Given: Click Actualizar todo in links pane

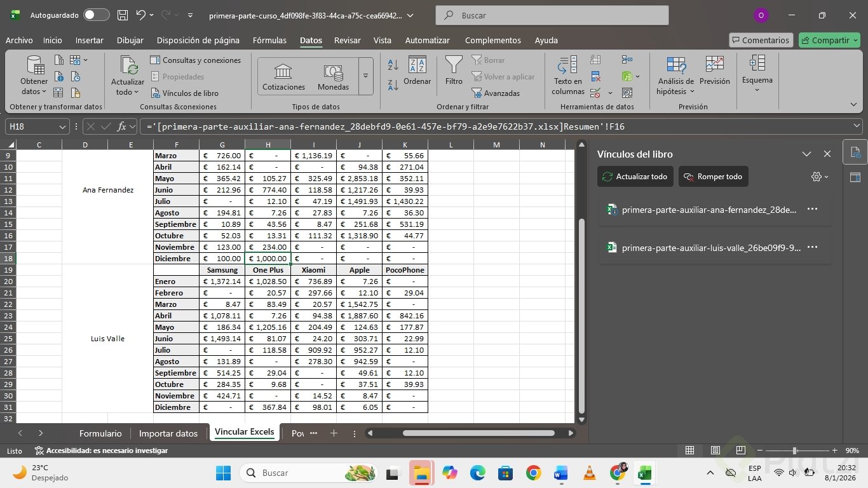Looking at the screenshot, I should (635, 177).
